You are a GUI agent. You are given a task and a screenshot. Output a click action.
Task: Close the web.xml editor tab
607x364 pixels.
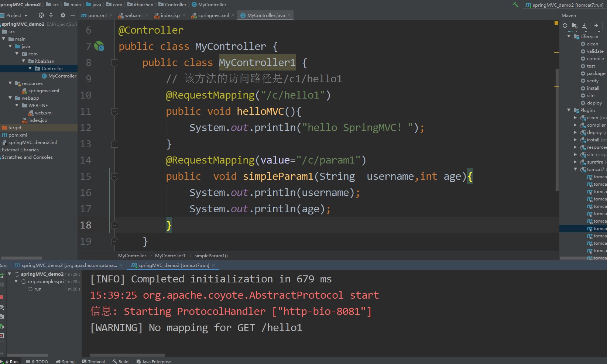147,15
